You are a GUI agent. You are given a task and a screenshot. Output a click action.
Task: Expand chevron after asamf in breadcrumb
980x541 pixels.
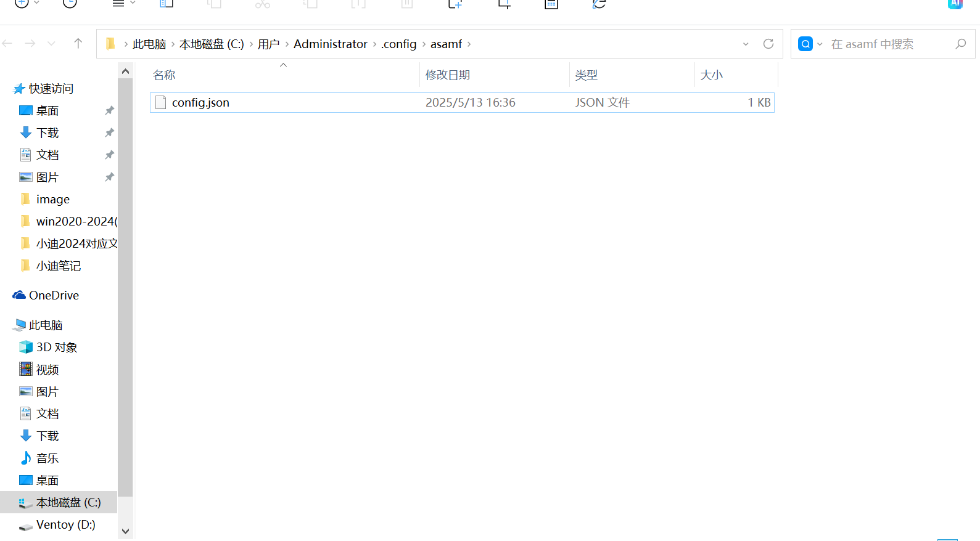(x=469, y=44)
